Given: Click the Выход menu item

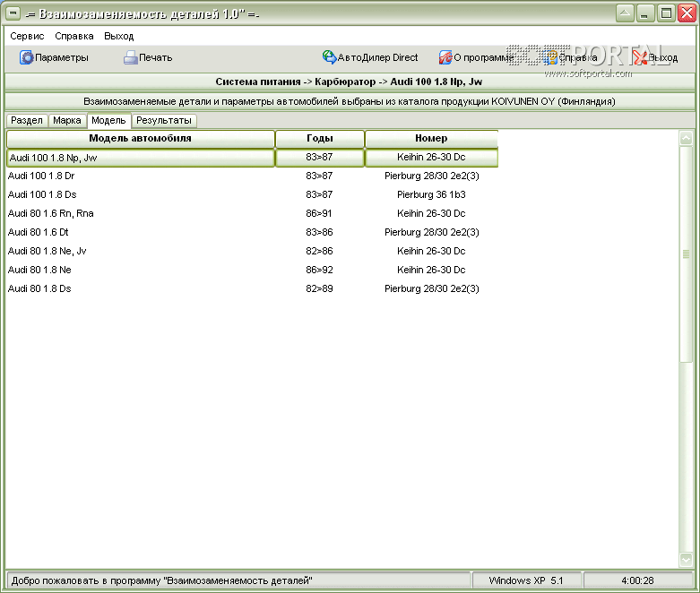Looking at the screenshot, I should (x=118, y=36).
